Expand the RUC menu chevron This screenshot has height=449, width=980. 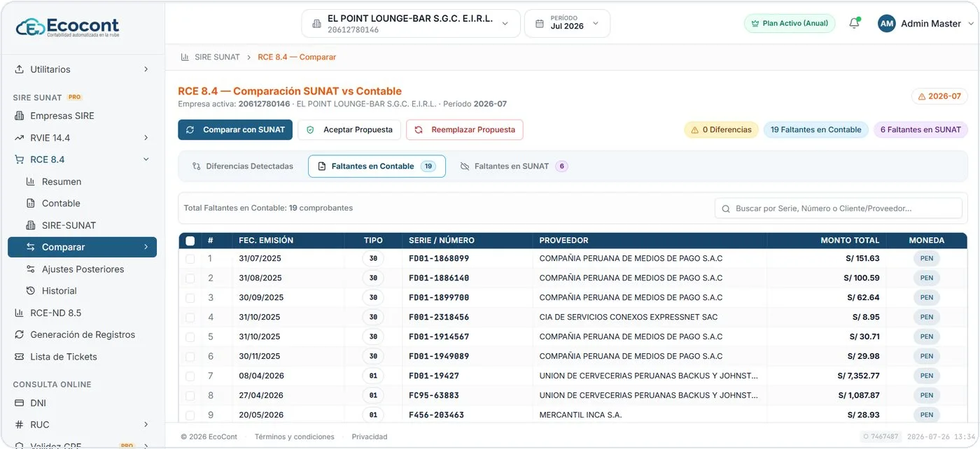coord(146,425)
